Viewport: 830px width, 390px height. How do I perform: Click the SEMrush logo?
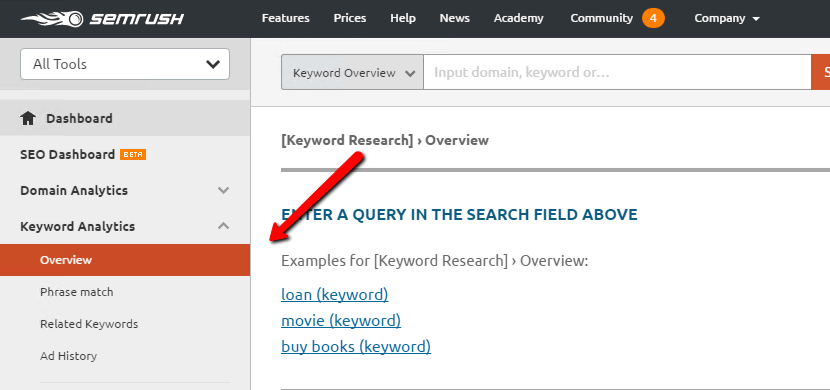tap(102, 19)
